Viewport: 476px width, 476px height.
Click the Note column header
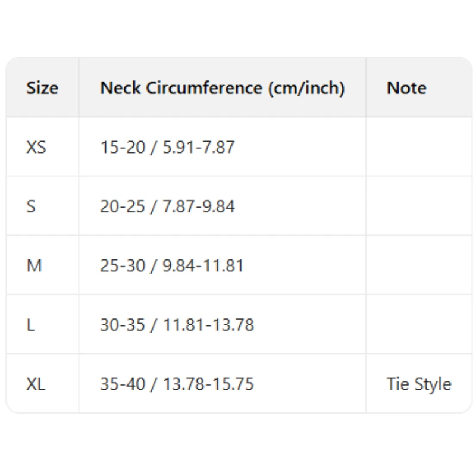(406, 88)
